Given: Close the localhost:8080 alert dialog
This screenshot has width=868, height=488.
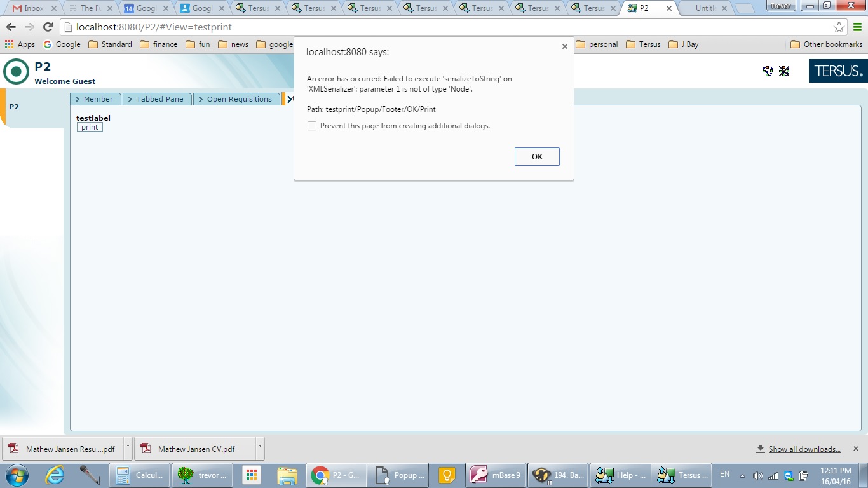Looking at the screenshot, I should tap(564, 46).
